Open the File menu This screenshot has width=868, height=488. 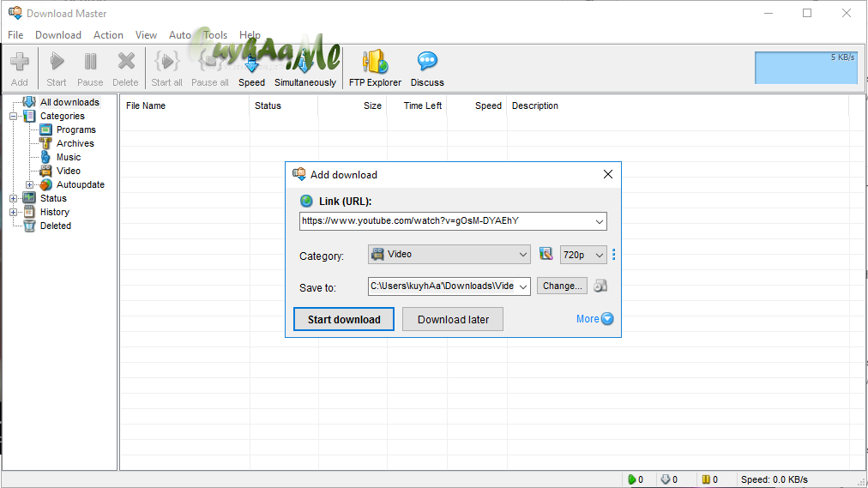[x=15, y=35]
